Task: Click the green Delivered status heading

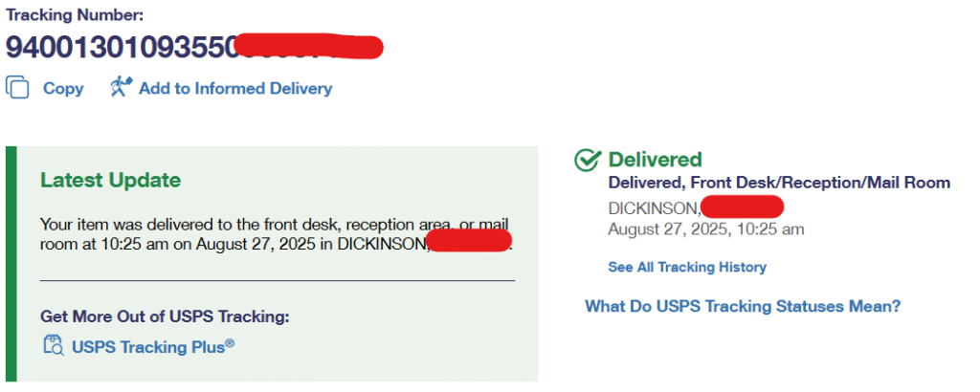Action: click(x=655, y=160)
